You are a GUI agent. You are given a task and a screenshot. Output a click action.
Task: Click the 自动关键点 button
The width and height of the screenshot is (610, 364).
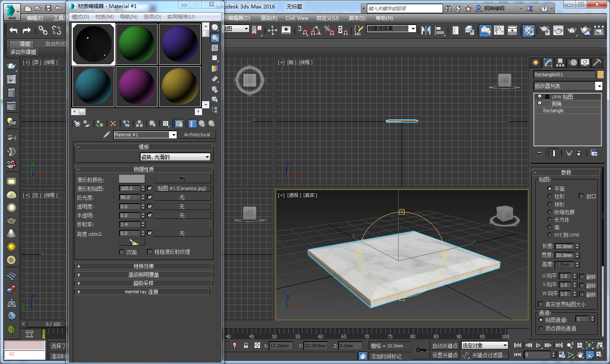445,346
